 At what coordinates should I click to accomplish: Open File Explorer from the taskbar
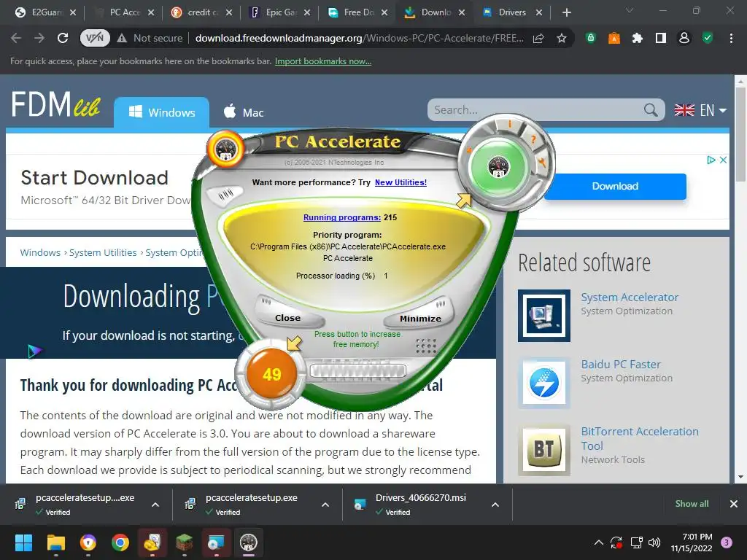coord(55,542)
